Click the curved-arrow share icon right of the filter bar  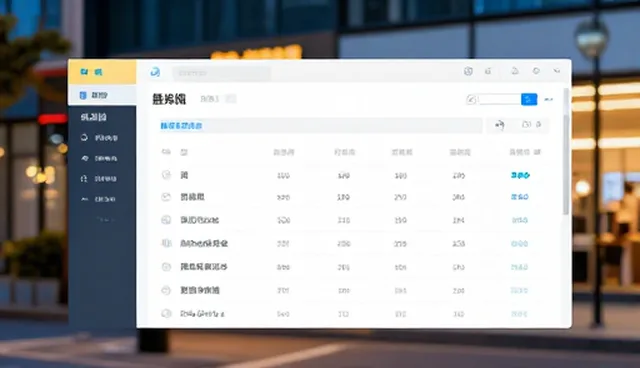pos(500,125)
